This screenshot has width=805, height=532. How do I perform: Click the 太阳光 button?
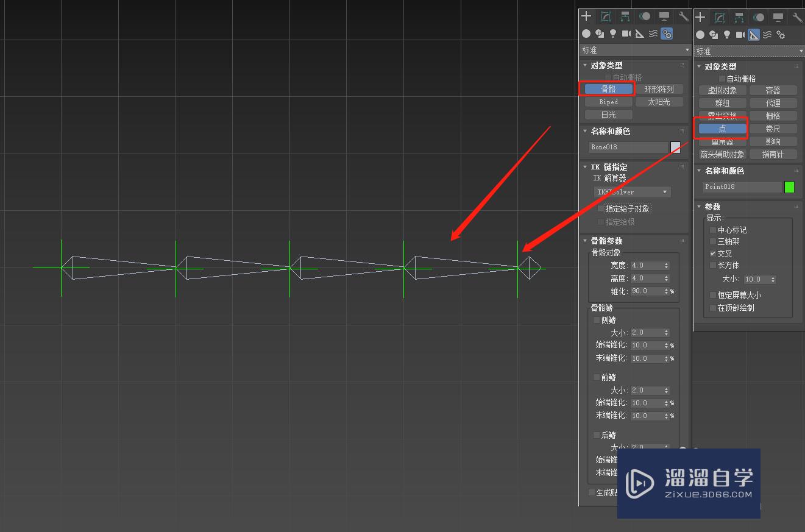pos(659,102)
